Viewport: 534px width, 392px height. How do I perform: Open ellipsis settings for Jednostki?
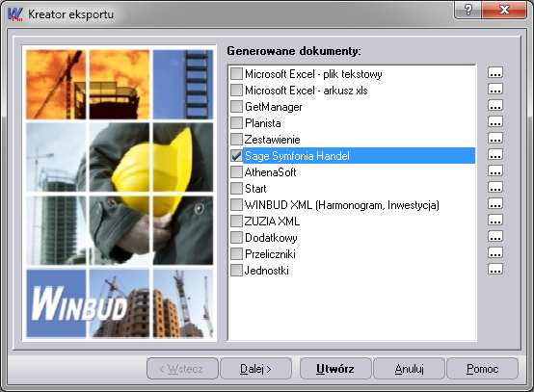[495, 269]
